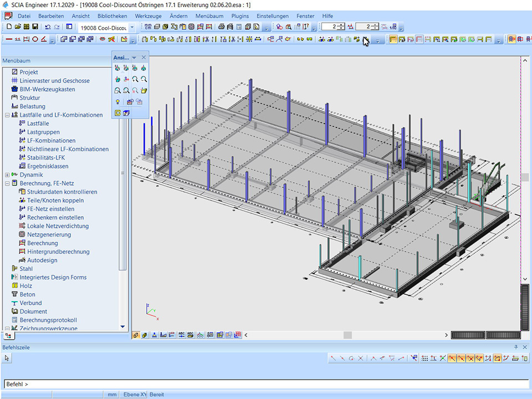Toggle the highlighted selection filter toolbar button
Screen dimensions: 532x399
click(x=393, y=39)
